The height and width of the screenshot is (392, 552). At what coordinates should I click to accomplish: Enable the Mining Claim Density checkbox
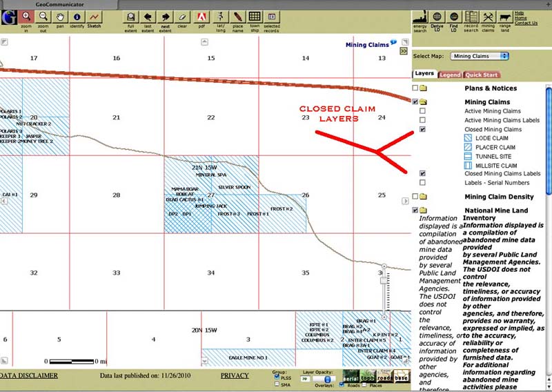click(415, 196)
